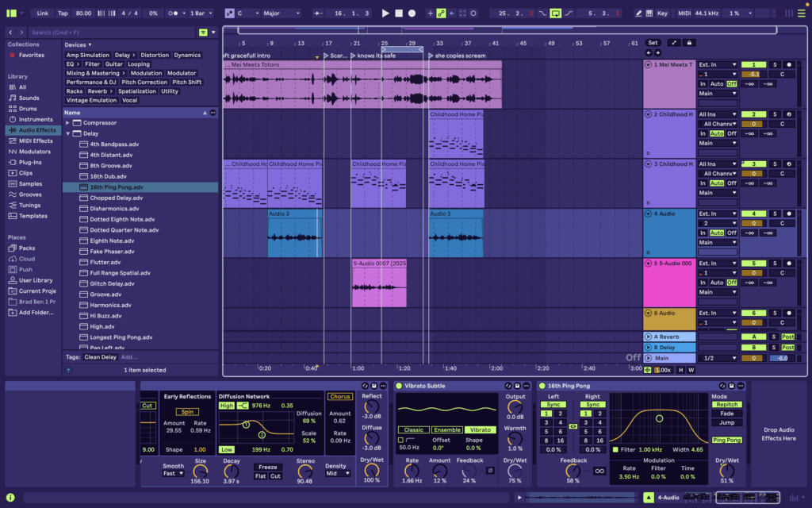The width and height of the screenshot is (812, 508).
Task: Enable the Freeze button in reverb
Action: coord(268,467)
